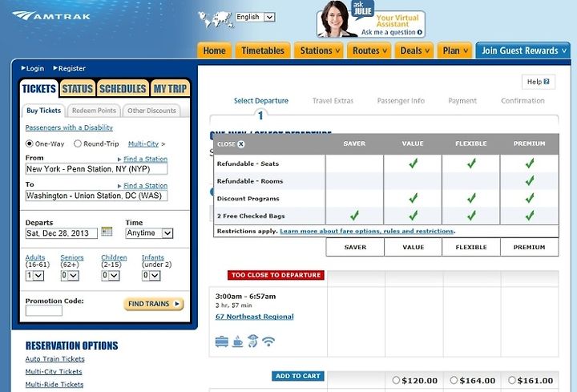Click the Login arrow link
Screen dimensions: 577x392
pyautogui.click(x=33, y=68)
